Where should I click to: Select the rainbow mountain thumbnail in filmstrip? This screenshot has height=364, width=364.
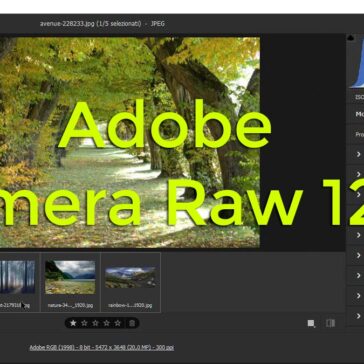point(130,277)
